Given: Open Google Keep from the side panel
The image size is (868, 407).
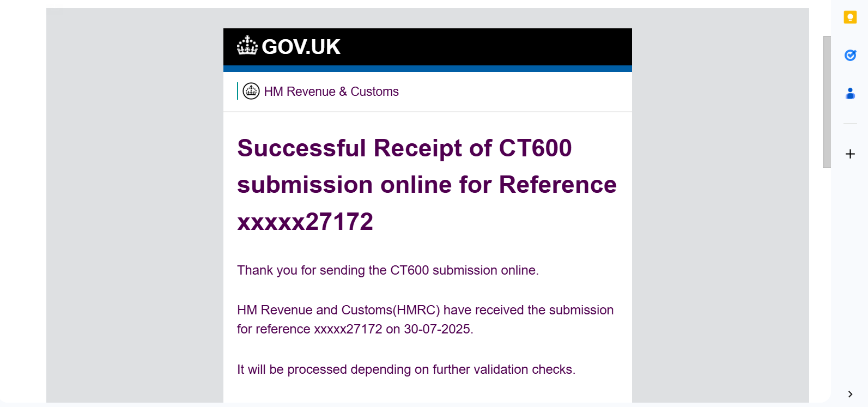Looking at the screenshot, I should click(x=850, y=17).
